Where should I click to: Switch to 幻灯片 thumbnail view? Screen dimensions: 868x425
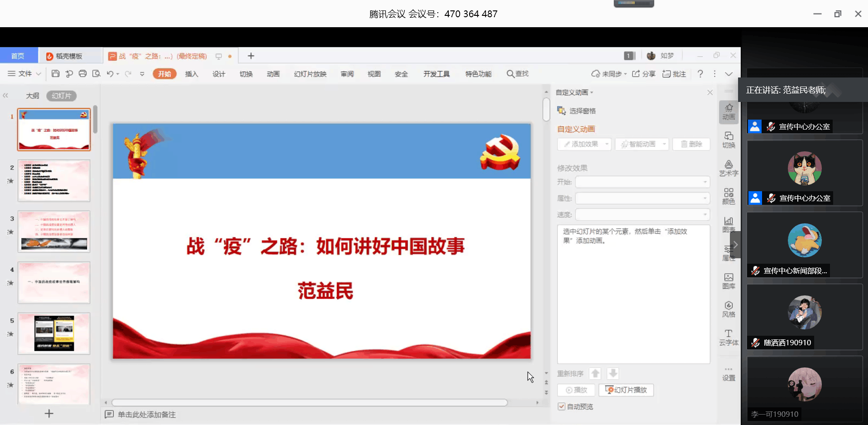tap(61, 96)
